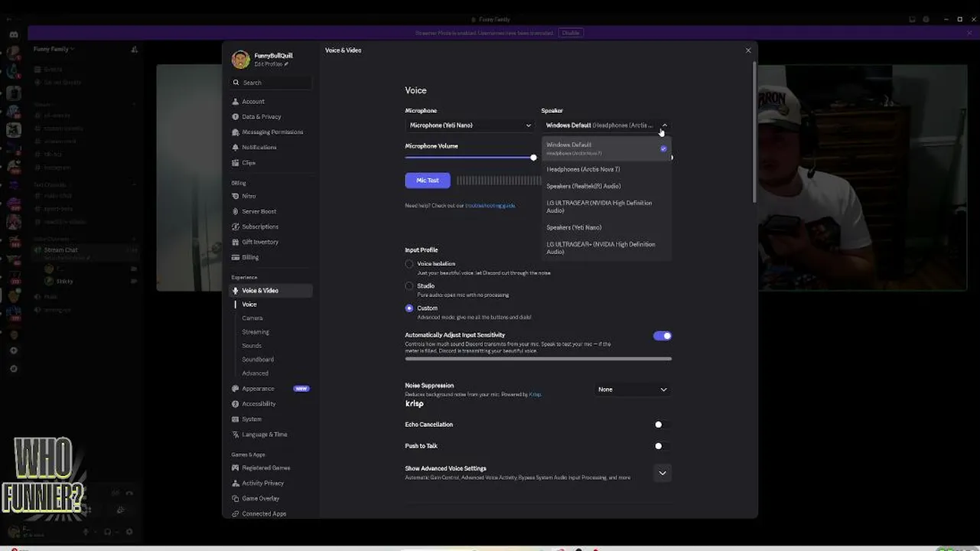Click the webcam video feed thumbnail
The image size is (980, 551).
tap(862, 178)
